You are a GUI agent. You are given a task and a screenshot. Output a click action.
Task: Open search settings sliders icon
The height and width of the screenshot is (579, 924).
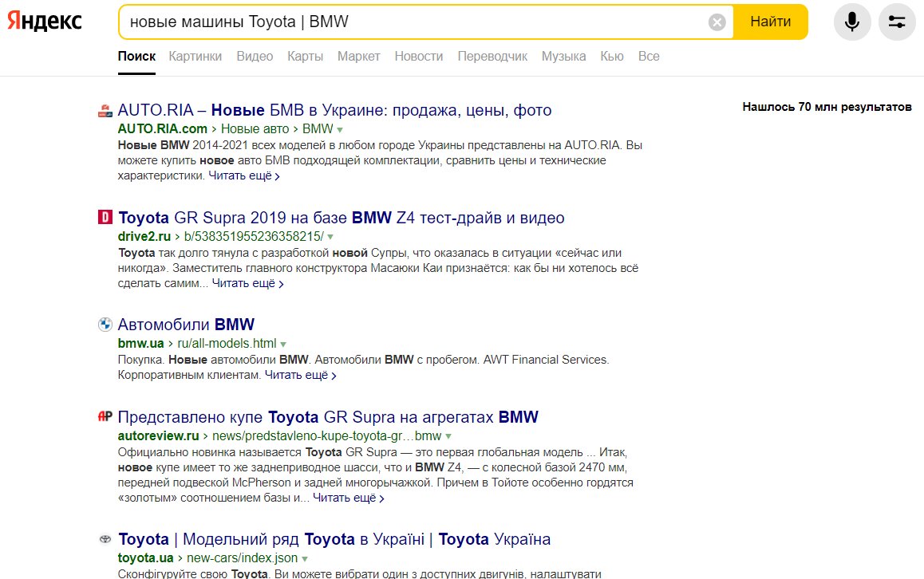(896, 22)
